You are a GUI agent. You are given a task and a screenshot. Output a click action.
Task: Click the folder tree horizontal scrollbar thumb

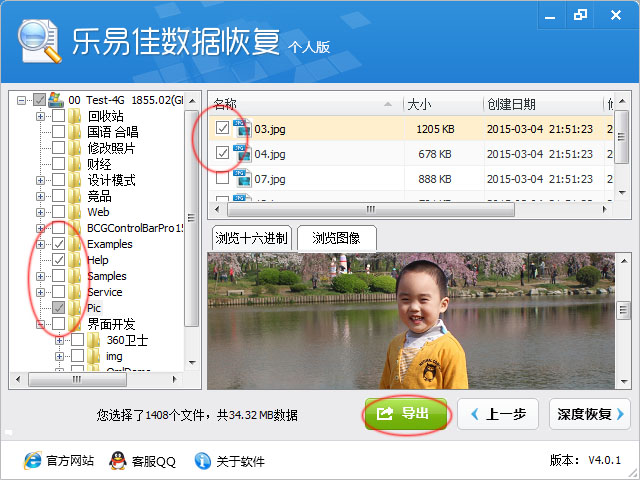coord(77,379)
